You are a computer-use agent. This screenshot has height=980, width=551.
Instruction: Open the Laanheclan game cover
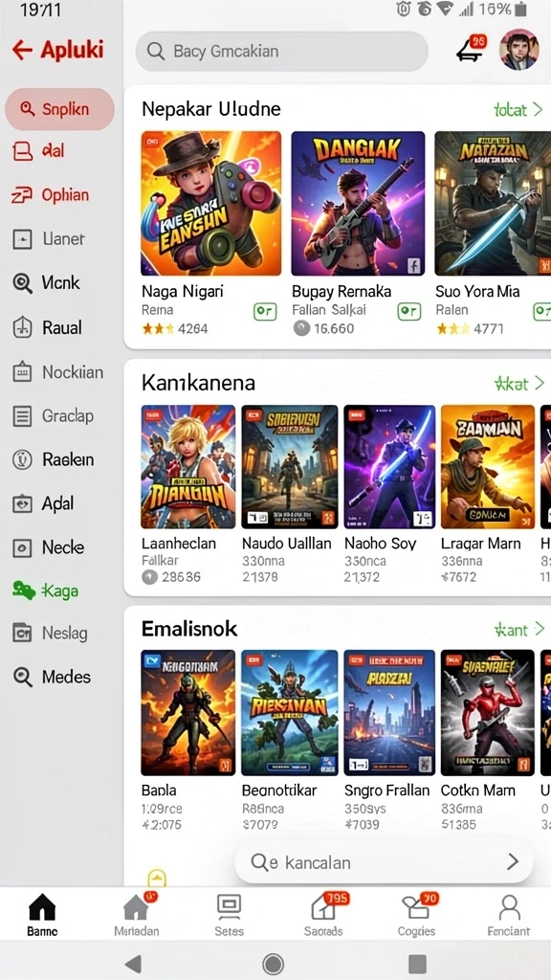point(188,466)
